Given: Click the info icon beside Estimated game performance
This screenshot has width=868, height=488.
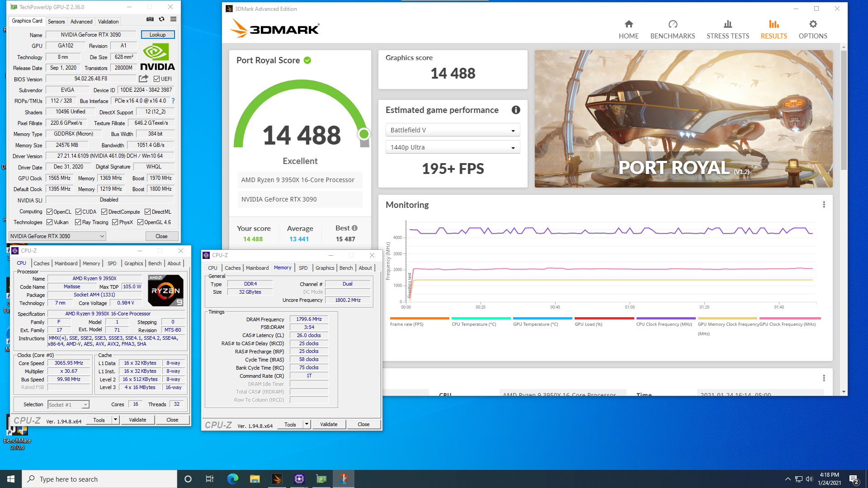Looking at the screenshot, I should 515,110.
